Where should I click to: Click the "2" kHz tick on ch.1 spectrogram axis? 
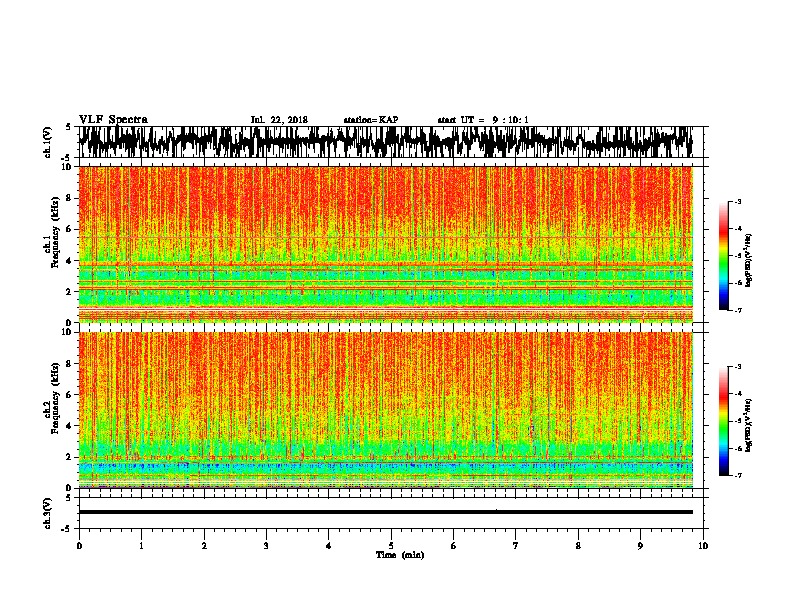pos(70,291)
